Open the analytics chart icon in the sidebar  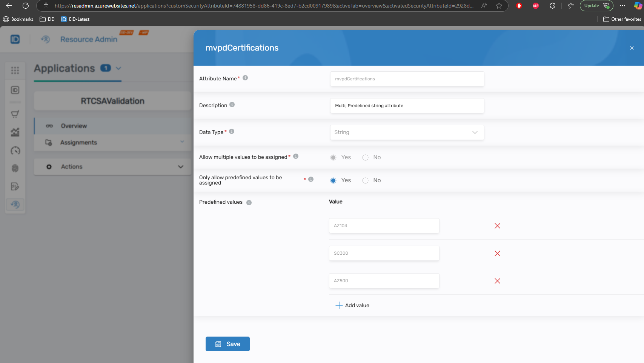[15, 132]
